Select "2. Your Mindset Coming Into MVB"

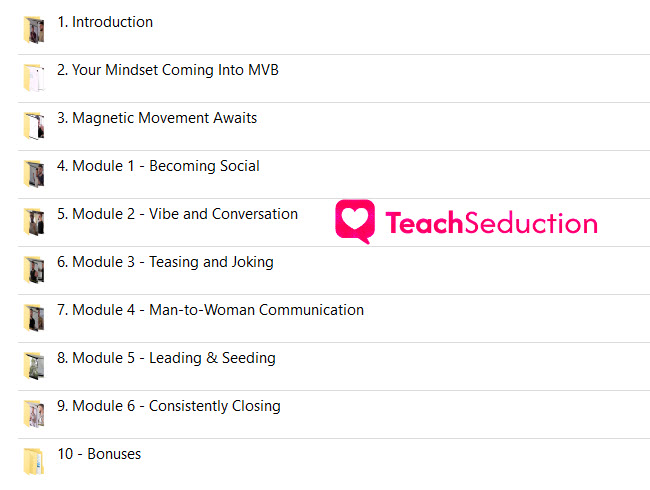[168, 70]
